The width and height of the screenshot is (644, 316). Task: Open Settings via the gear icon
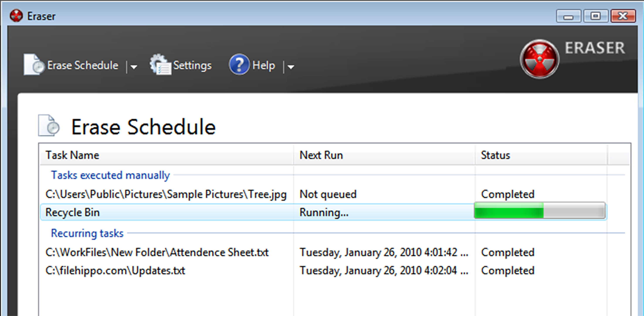coord(160,65)
